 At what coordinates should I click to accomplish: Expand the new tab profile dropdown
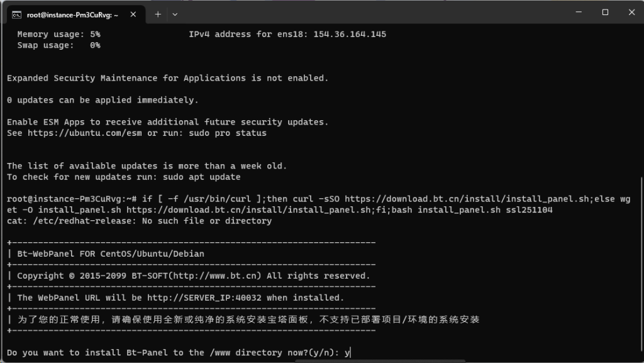coord(175,14)
